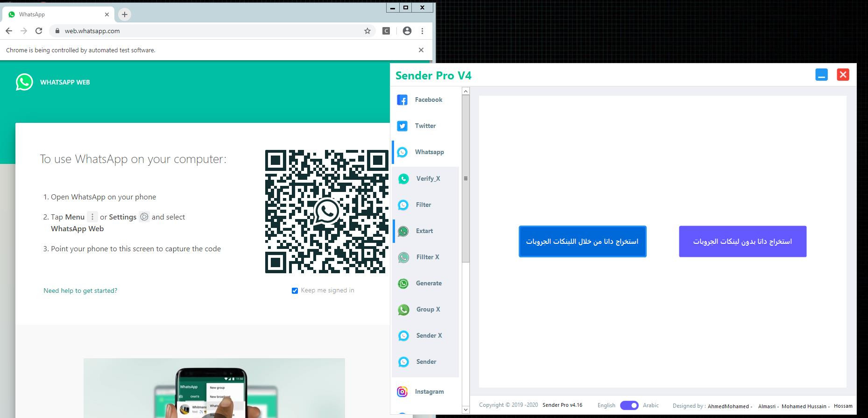Click the sidebar scrollbar thumb
This screenshot has width=868, height=418.
tap(466, 178)
